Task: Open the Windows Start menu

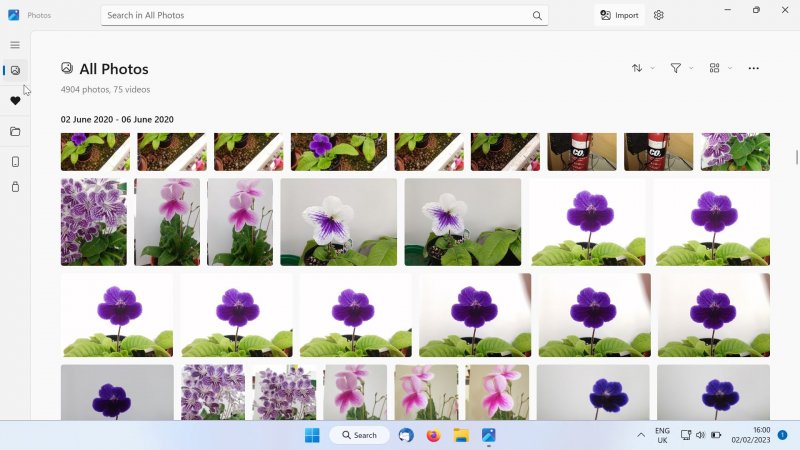Action: tap(312, 435)
